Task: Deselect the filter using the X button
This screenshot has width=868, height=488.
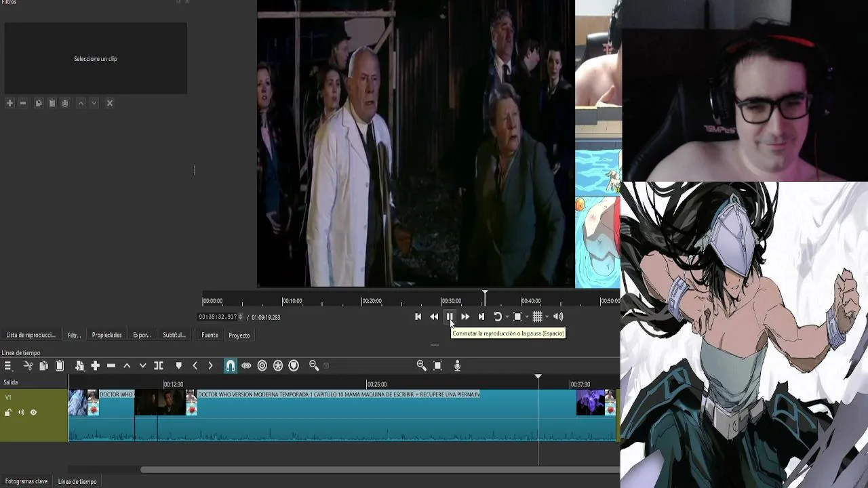Action: point(110,103)
